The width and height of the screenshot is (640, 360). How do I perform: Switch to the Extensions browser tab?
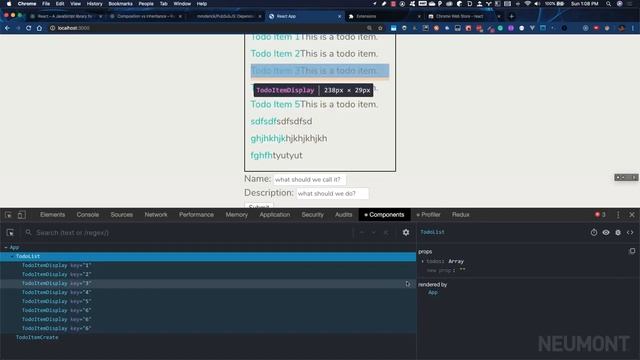coord(384,16)
